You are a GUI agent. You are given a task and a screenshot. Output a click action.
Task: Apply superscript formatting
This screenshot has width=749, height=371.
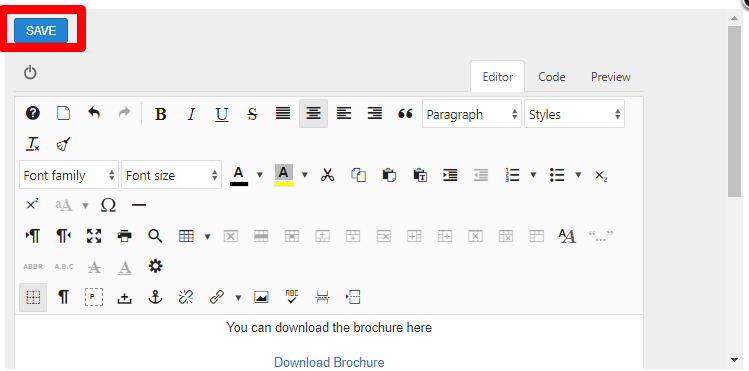pos(32,205)
